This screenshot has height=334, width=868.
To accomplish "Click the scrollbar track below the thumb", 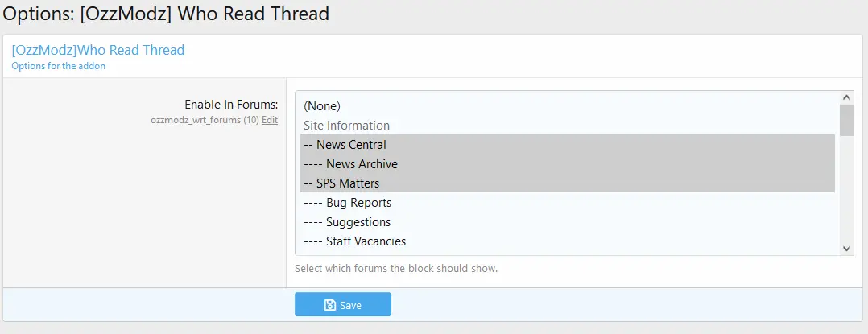I will [846, 193].
